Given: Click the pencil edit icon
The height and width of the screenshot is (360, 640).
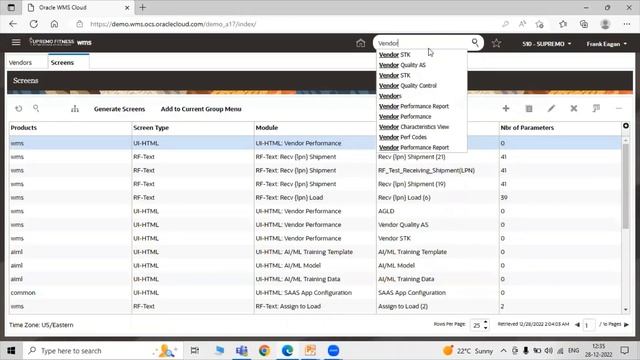Looking at the screenshot, I should click(x=551, y=108).
